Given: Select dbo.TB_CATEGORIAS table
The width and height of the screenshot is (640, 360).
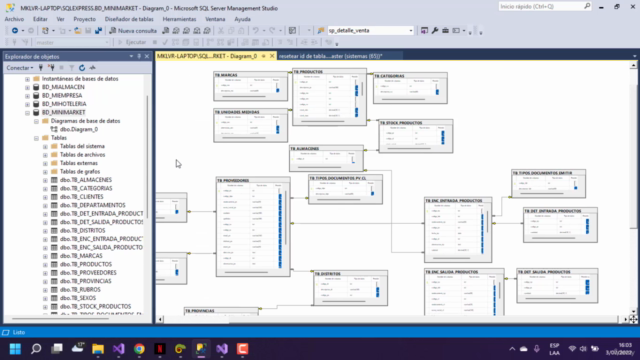Looking at the screenshot, I should 86,189.
